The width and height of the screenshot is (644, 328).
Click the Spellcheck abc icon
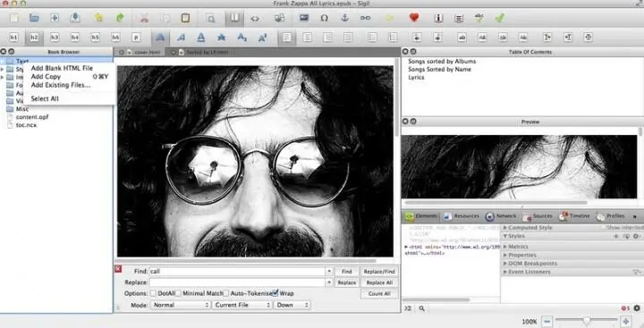479,18
